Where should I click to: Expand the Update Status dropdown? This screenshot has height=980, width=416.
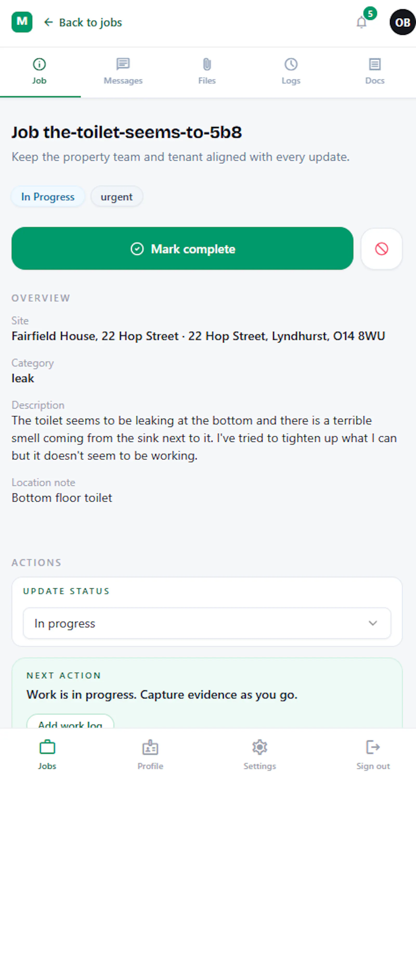[x=207, y=623]
